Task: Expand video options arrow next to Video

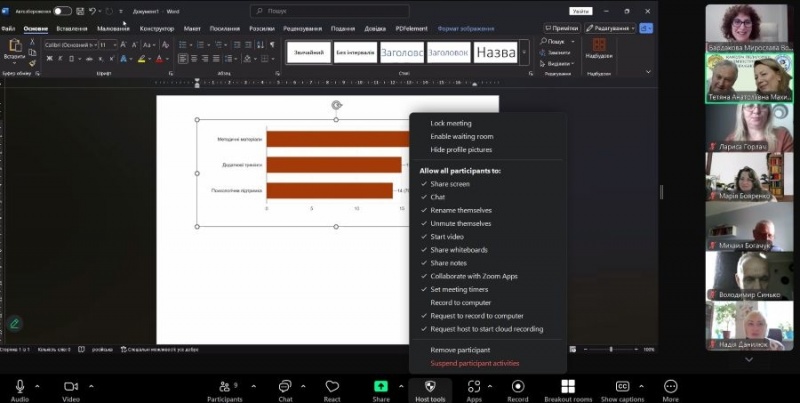Action: [x=91, y=386]
